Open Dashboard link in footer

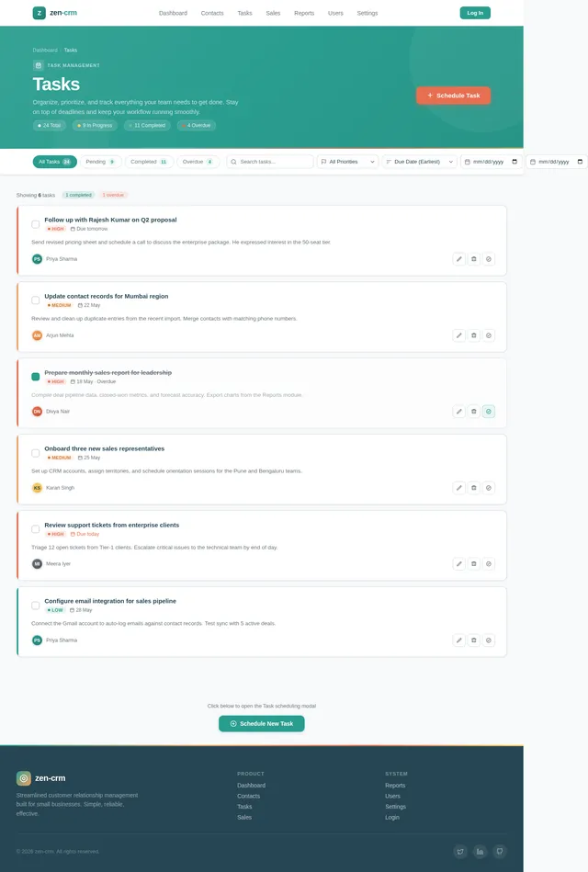coord(252,786)
